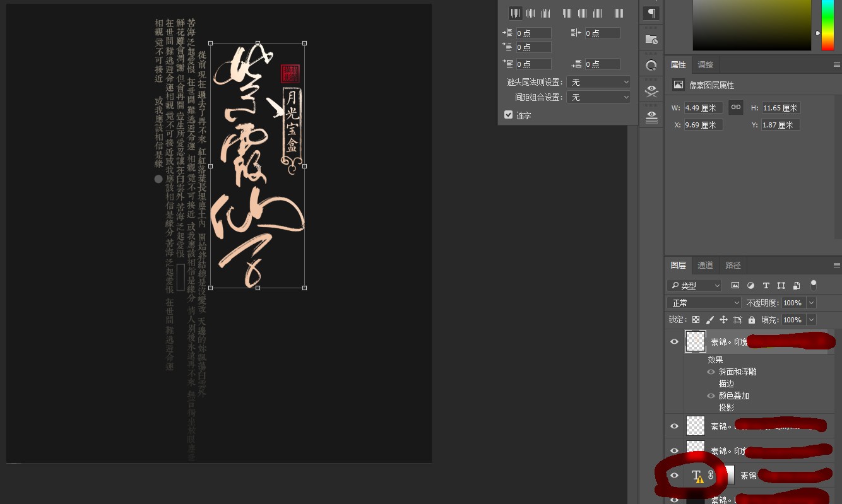Switch to the 通道 tab
The height and width of the screenshot is (504, 842).
(706, 265)
